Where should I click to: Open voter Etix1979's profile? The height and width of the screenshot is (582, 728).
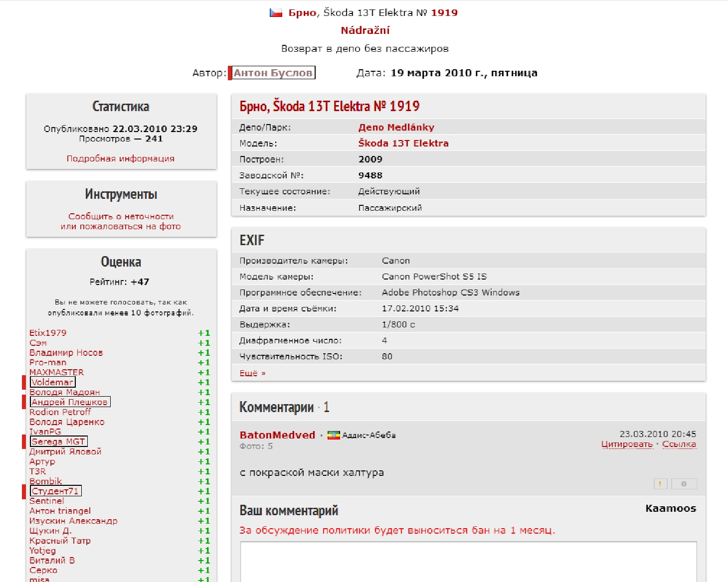click(48, 333)
